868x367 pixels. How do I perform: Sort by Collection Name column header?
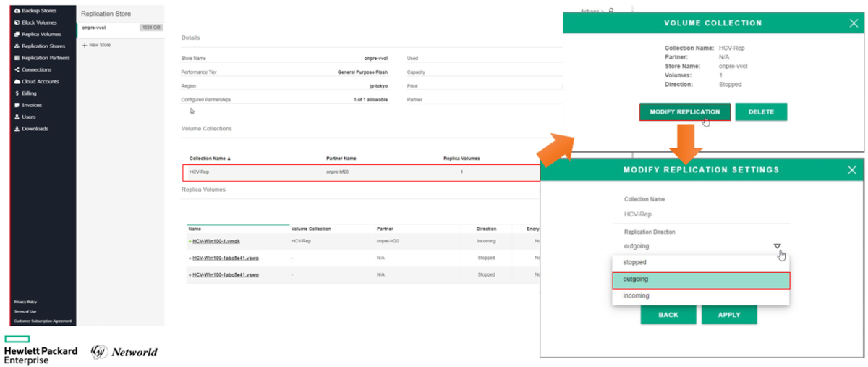[210, 158]
